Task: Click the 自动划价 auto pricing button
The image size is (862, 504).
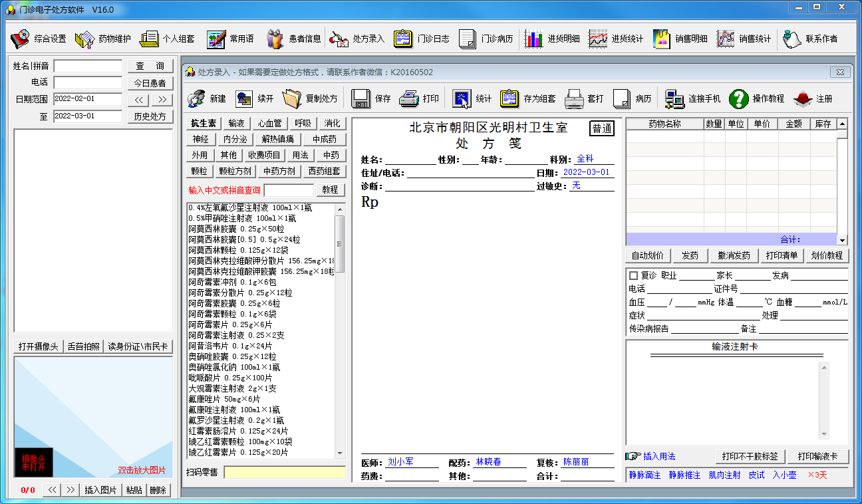Action: (x=647, y=255)
